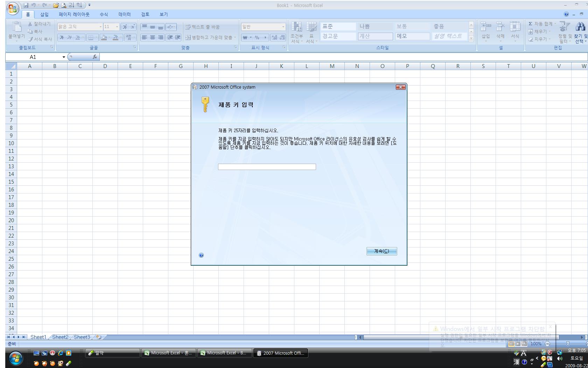This screenshot has height=368, width=588.
Task: Click the Decrease Decimal icon
Action: (x=282, y=38)
